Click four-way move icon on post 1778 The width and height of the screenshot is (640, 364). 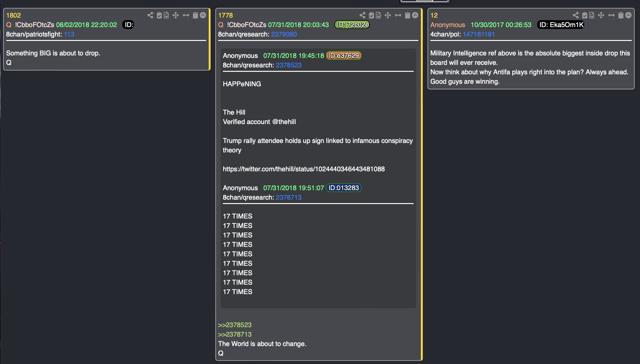click(x=388, y=15)
